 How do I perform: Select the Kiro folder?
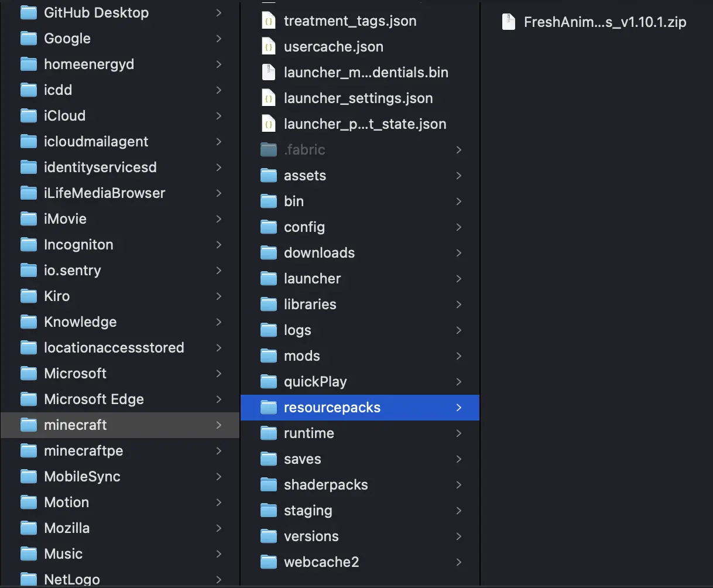tap(56, 296)
